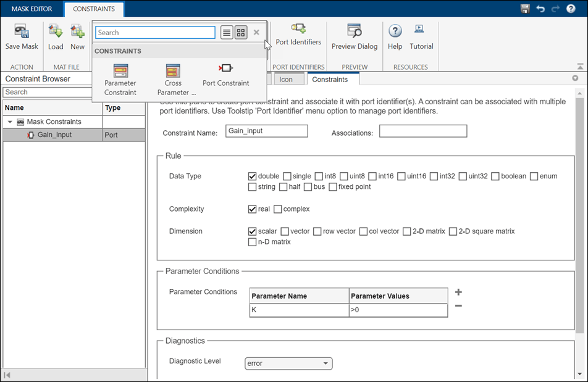Toggle the scalar dimension checkbox
Screen dimensions: 588x382
click(x=252, y=231)
